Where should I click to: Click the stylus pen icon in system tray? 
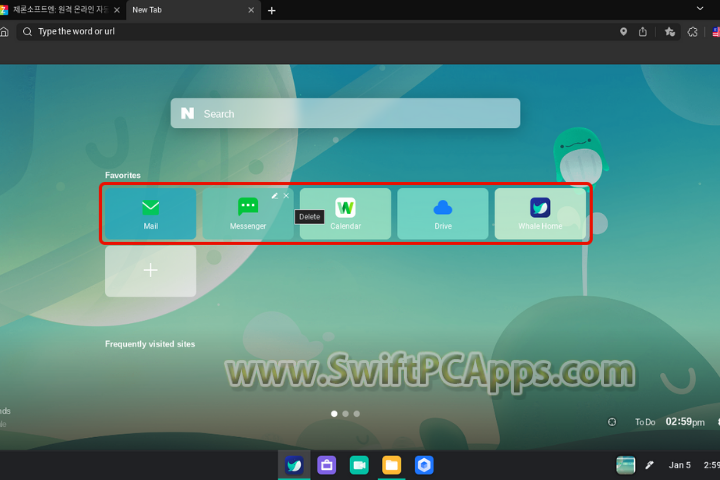click(649, 465)
